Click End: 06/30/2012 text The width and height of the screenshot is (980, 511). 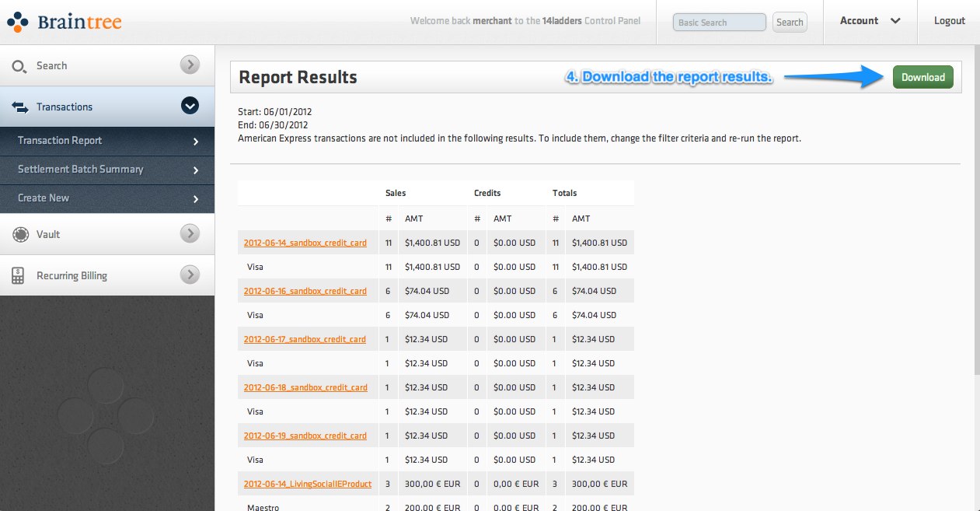(x=273, y=124)
